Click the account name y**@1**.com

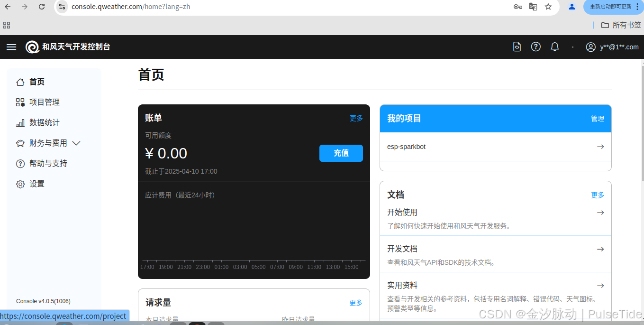(x=619, y=47)
